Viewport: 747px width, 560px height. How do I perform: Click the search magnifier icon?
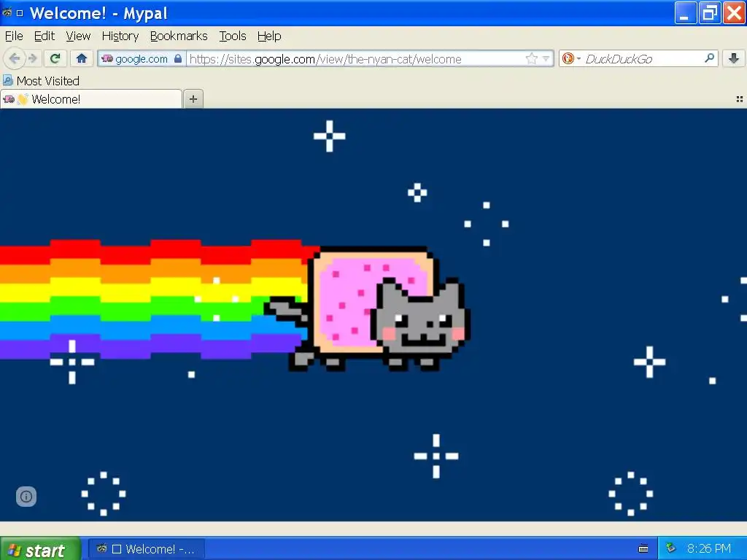709,58
